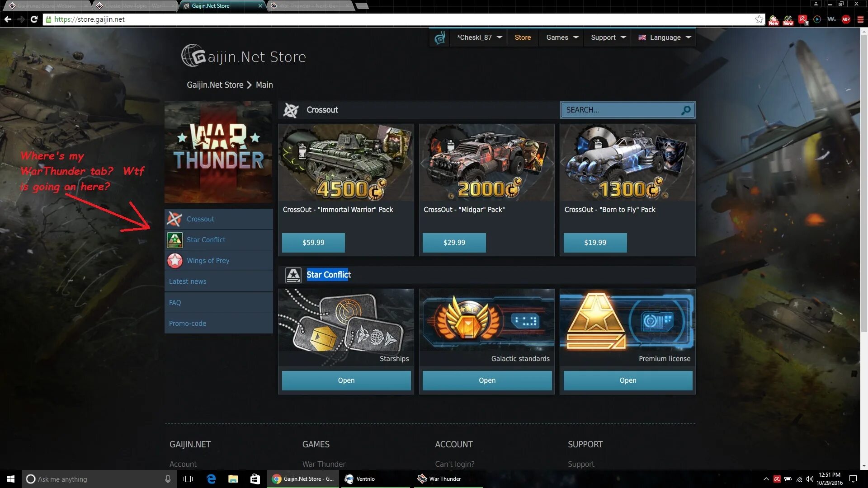Viewport: 868px width, 488px height.
Task: Switch to the Create New Topic browser tab
Action: (133, 6)
